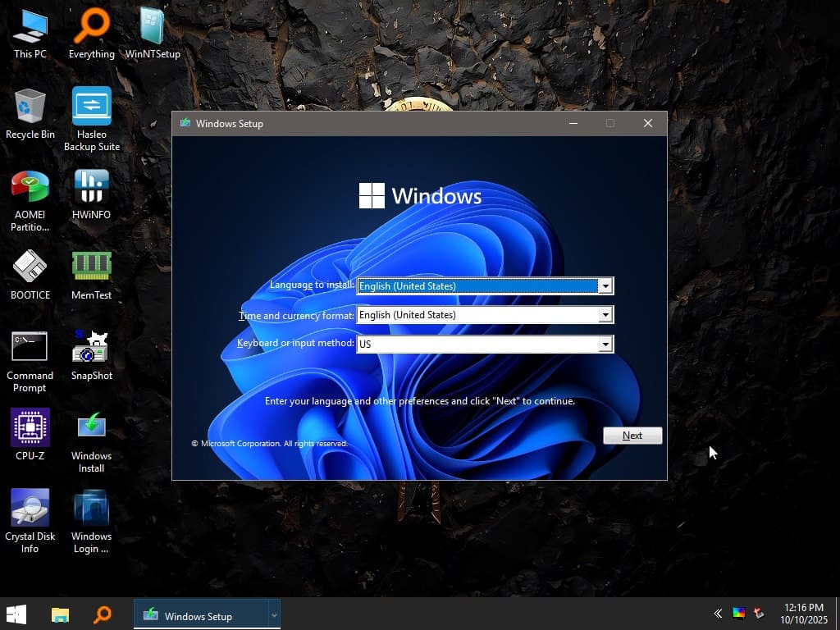
Task: Click the colorful display tray icon
Action: 739,614
